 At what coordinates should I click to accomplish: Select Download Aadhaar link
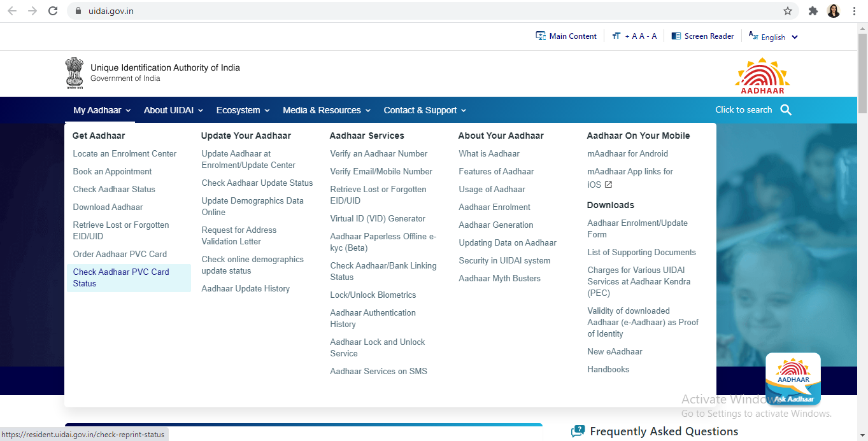[108, 207]
